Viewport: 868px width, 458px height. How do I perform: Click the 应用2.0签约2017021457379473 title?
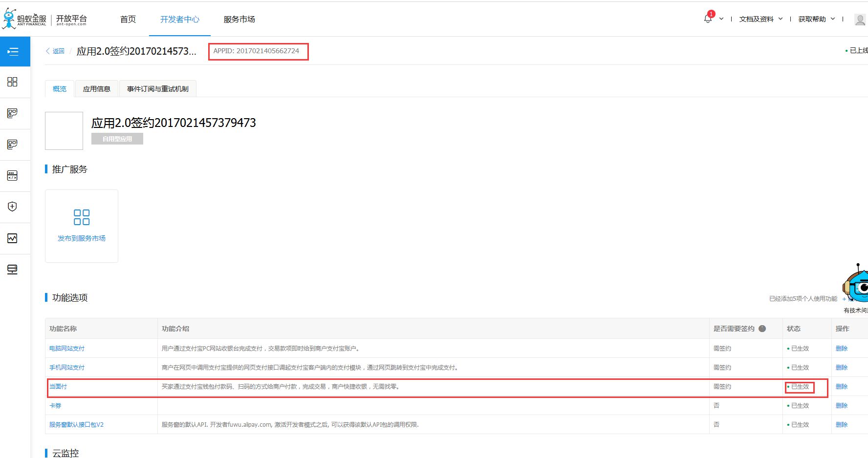click(174, 123)
